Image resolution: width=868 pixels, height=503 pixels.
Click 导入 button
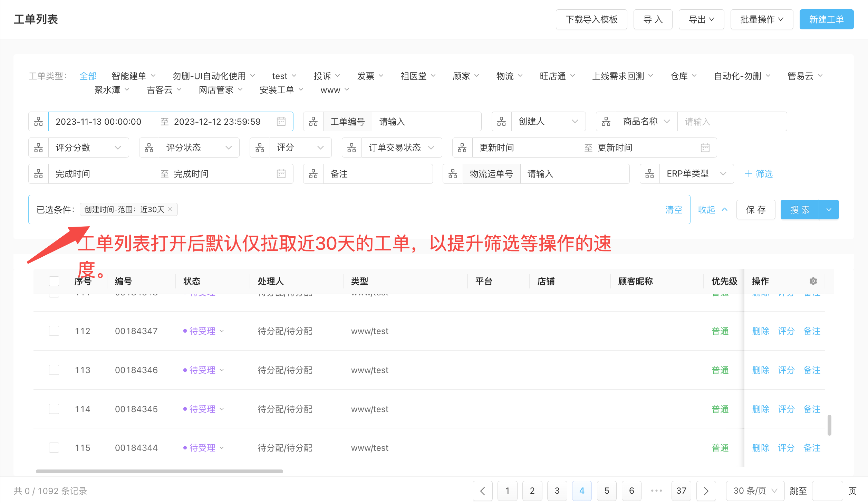pyautogui.click(x=653, y=19)
